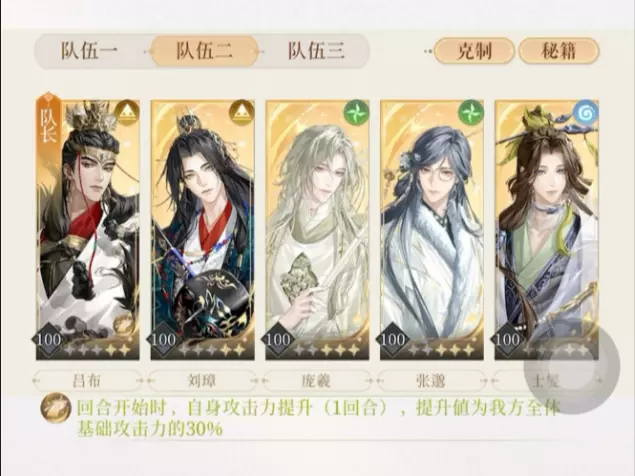This screenshot has width=635, height=476.
Task: Open the 队伍三 tab
Action: (x=316, y=51)
